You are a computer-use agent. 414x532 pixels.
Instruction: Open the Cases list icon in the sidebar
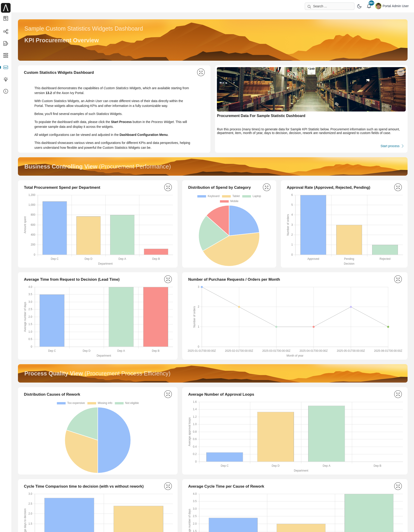(6, 56)
